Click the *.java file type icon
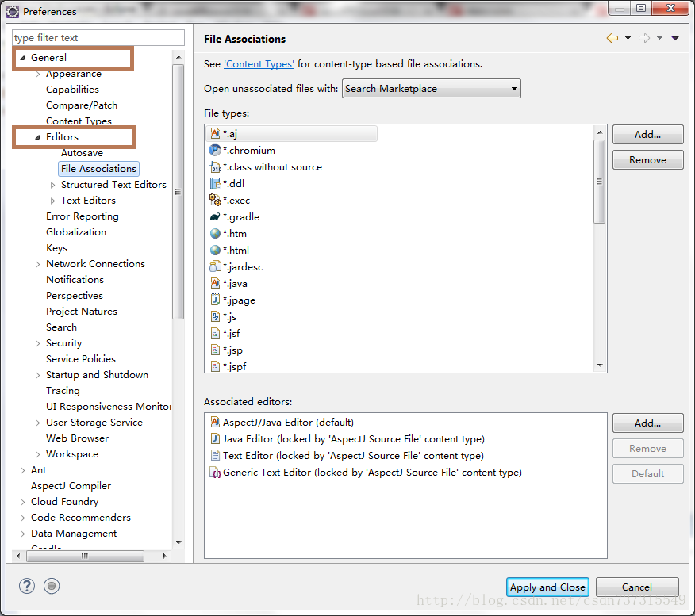 215,283
